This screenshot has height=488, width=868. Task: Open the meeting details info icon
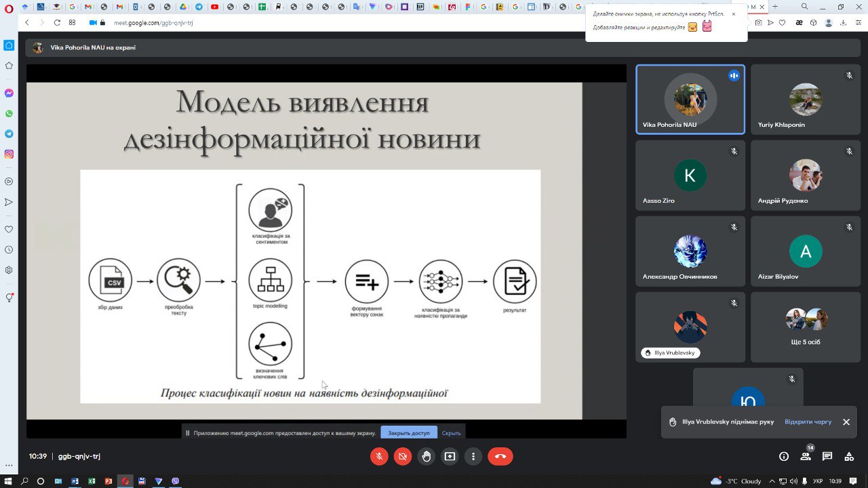click(x=784, y=457)
